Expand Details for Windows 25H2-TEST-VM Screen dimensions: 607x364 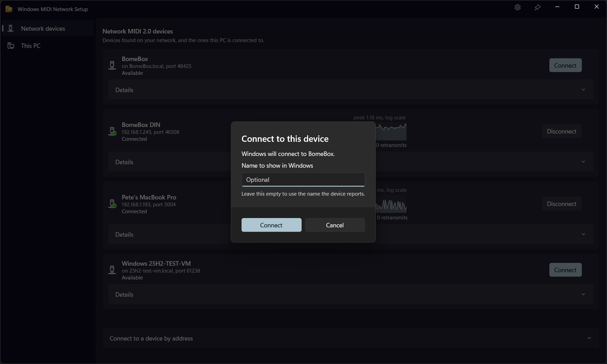351,294
